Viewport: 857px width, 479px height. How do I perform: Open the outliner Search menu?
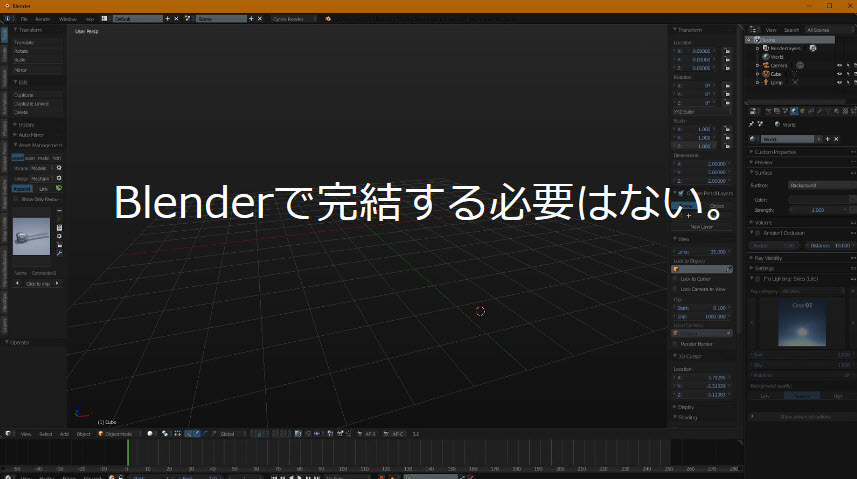pyautogui.click(x=791, y=30)
